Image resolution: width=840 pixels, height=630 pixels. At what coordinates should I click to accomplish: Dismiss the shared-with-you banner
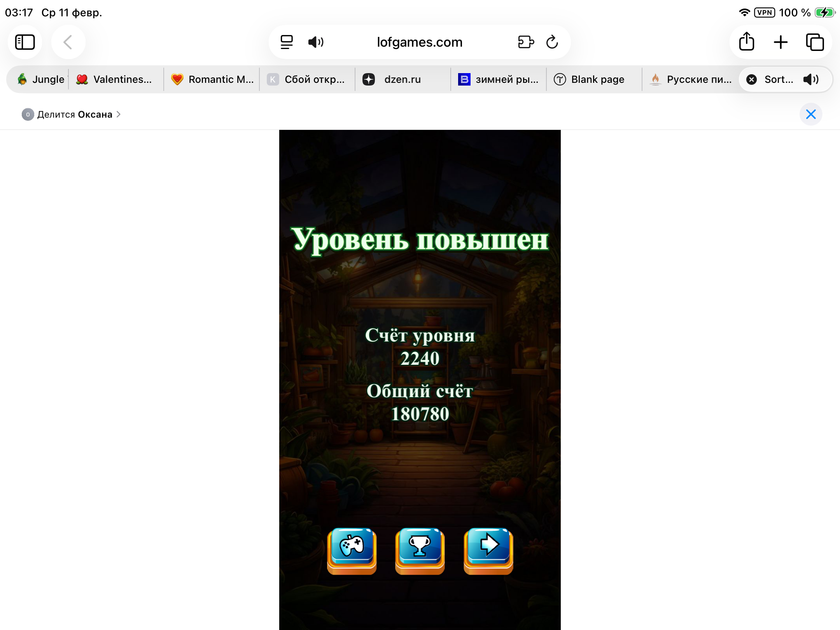point(811,114)
